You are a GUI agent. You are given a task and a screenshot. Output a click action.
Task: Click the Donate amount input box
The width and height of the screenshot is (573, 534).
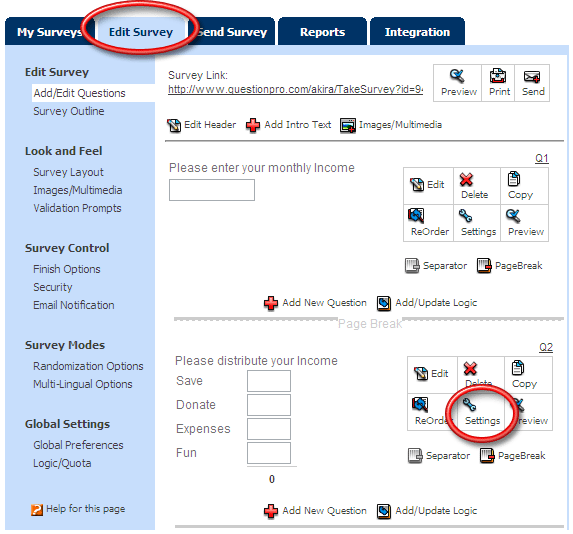point(269,405)
